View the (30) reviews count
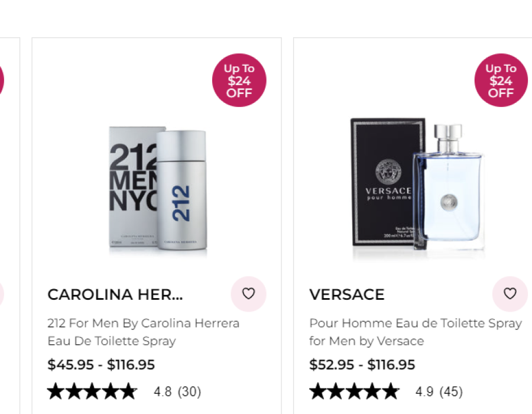Screen dimensions: 532x414 [x=190, y=392]
